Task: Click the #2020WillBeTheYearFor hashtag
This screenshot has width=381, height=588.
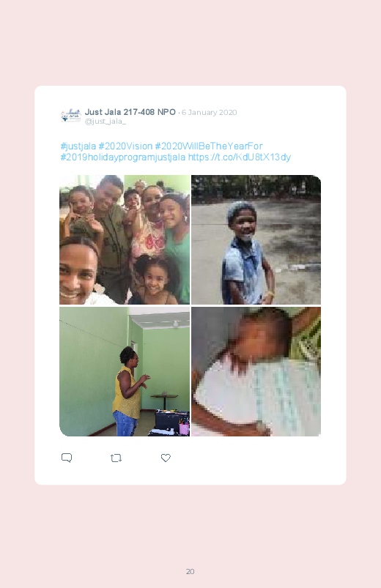Action: pyautogui.click(x=209, y=146)
